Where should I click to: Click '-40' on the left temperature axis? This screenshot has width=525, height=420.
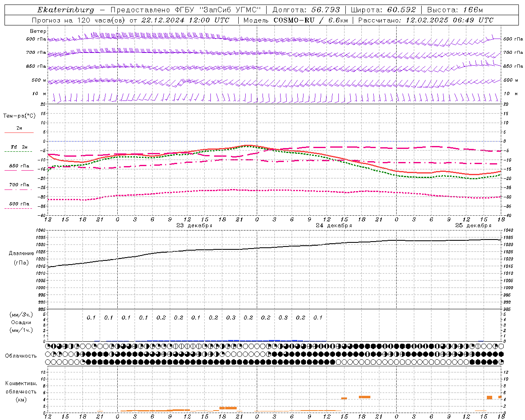click(42, 215)
